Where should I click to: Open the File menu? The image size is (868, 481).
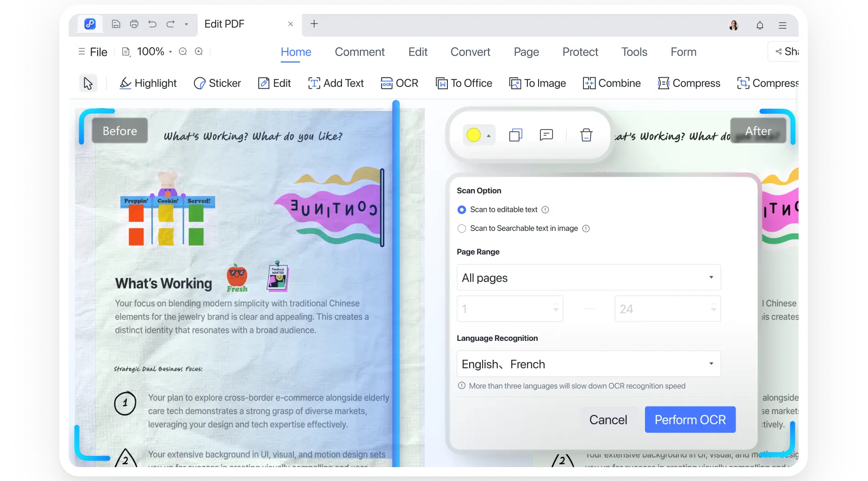93,52
